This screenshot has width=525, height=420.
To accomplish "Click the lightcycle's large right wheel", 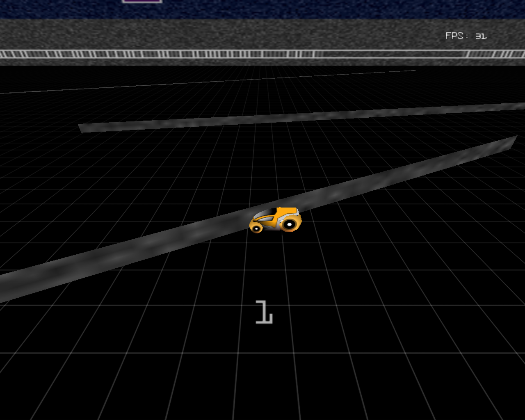I will [290, 224].
